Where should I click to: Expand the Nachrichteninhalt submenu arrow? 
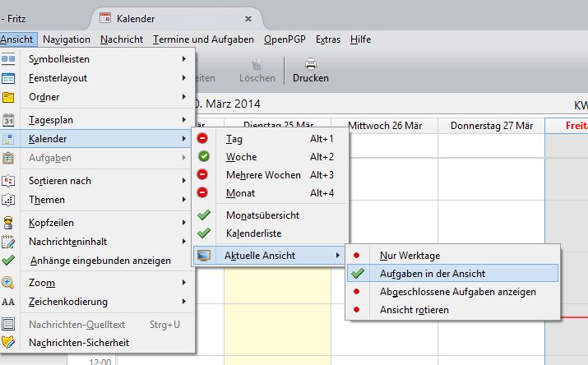coord(183,242)
